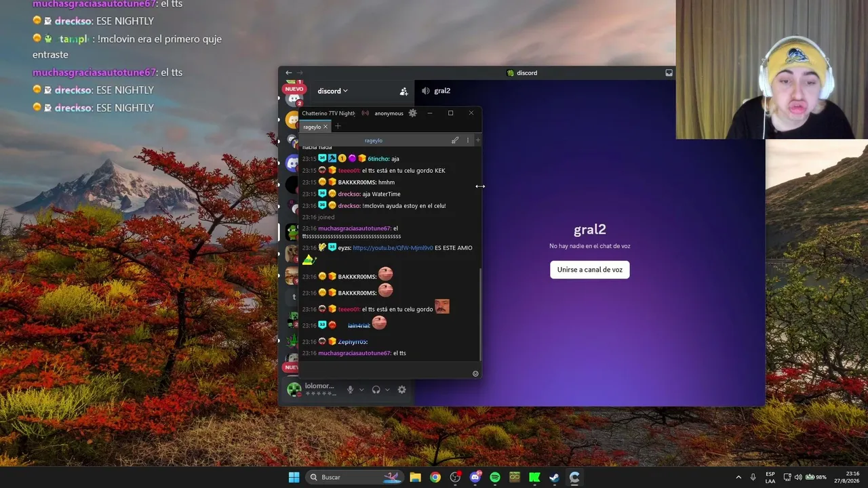Viewport: 868px width, 488px height.
Task: Close the rageylo tab in Chatterino
Action: [x=325, y=127]
